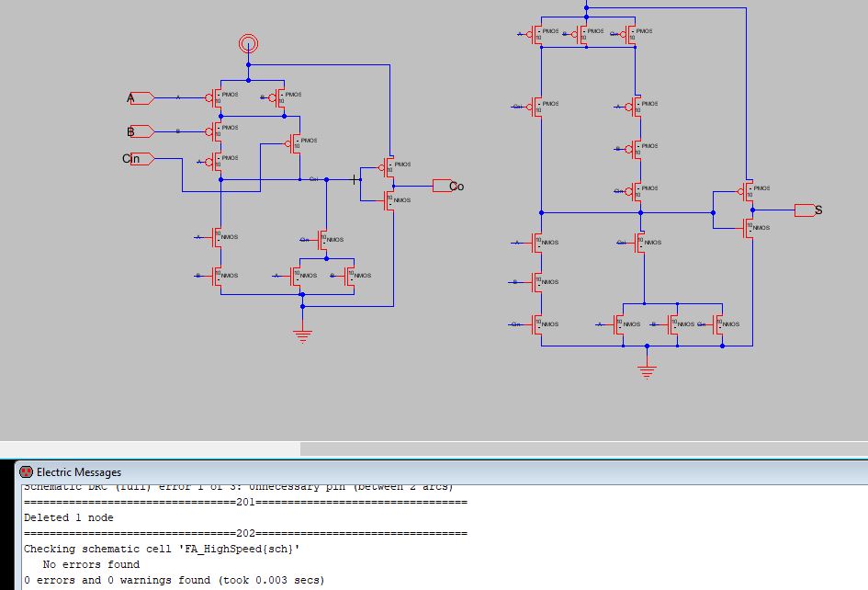Select the inverter NMOS transistor driving S
868x590 pixels.
click(x=748, y=226)
